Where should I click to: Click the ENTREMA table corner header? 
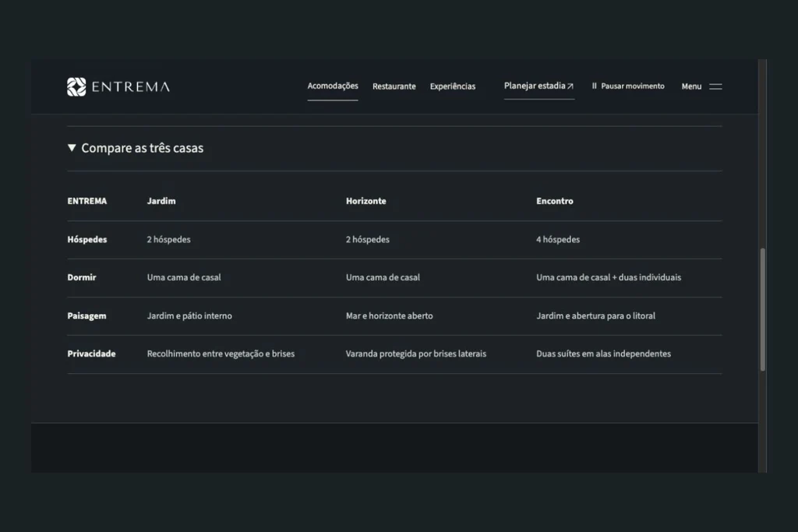click(x=87, y=201)
